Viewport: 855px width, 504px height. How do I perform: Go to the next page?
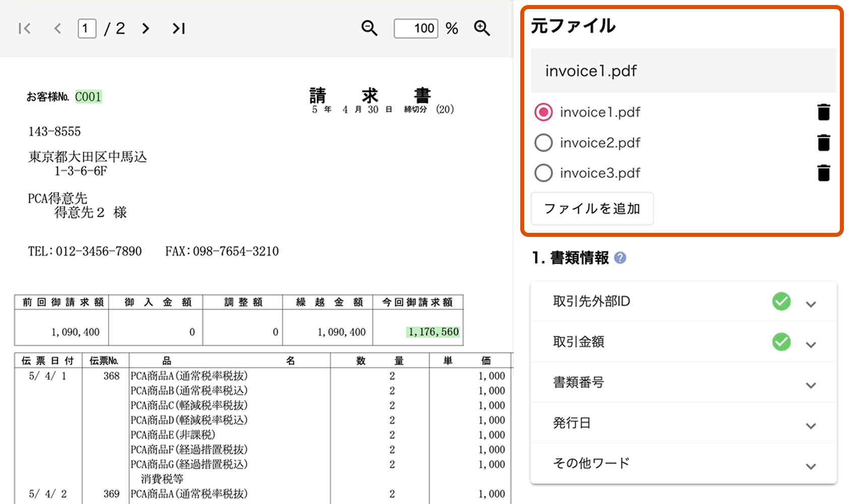[146, 29]
